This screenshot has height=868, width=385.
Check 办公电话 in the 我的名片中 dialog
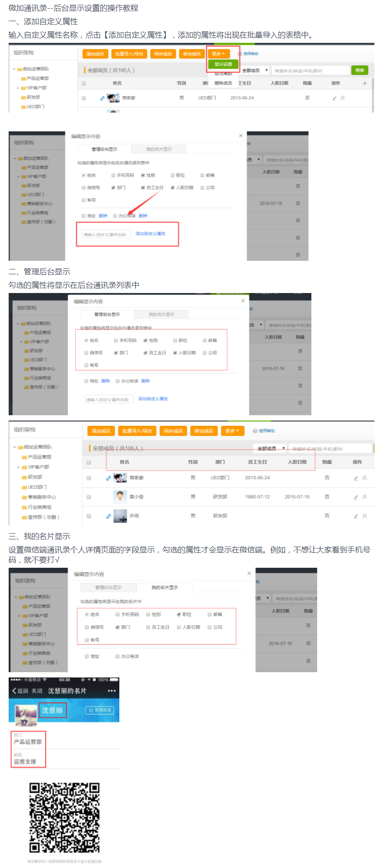(x=117, y=656)
